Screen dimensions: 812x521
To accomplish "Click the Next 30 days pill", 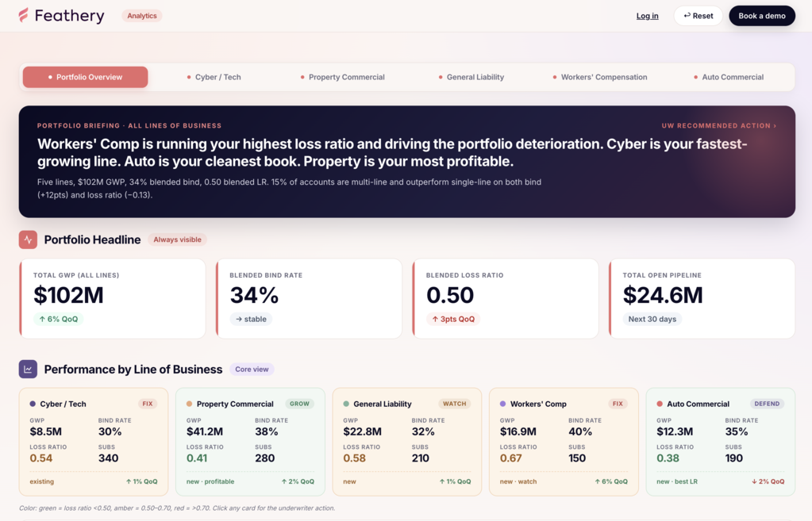I will 652,320.
